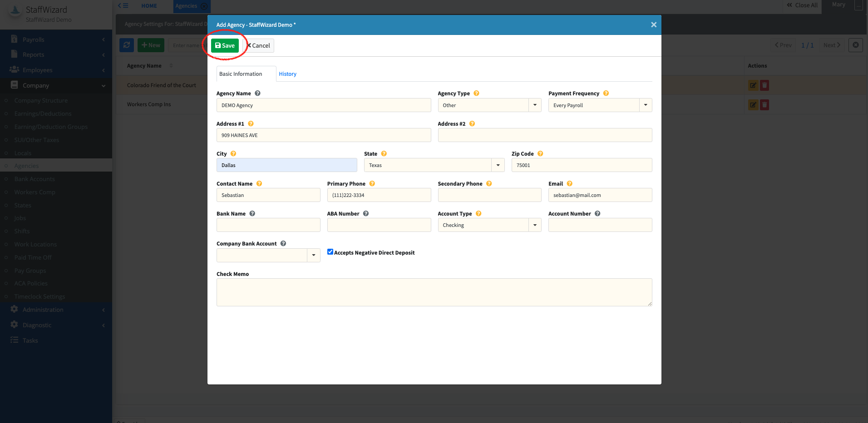Image resolution: width=868 pixels, height=423 pixels.
Task: Click the Cancel button
Action: [x=259, y=45]
